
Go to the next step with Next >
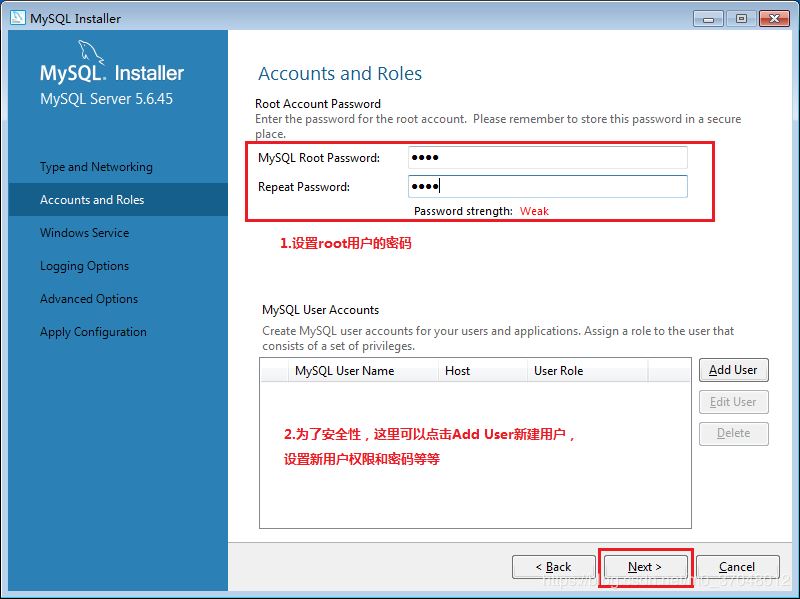[x=645, y=567]
